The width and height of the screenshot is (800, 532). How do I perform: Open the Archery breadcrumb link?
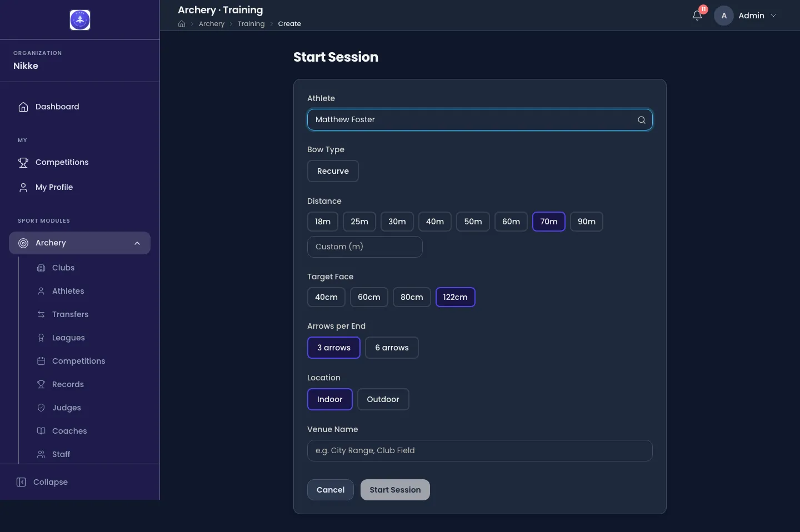[212, 24]
